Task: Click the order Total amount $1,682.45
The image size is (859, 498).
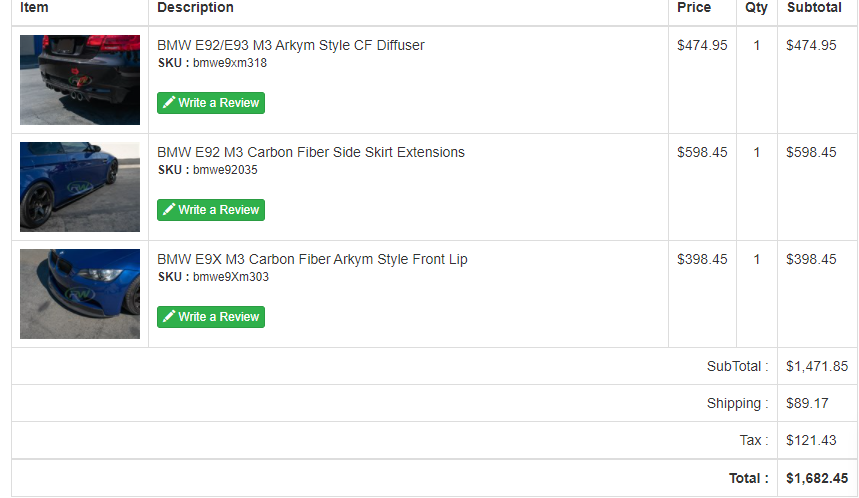Action: pos(817,478)
